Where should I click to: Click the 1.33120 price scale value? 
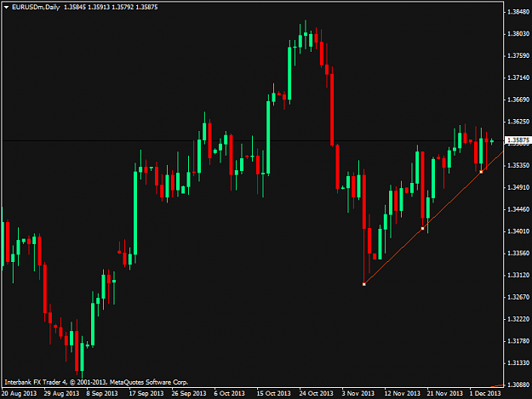click(518, 276)
